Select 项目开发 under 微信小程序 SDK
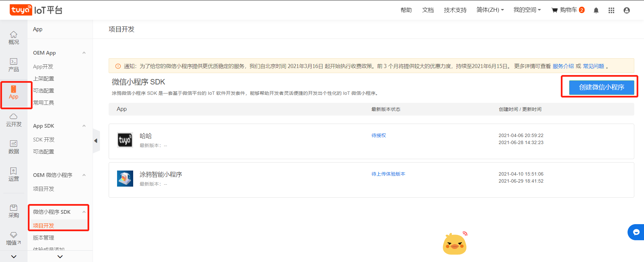The height and width of the screenshot is (262, 644). pos(44,226)
